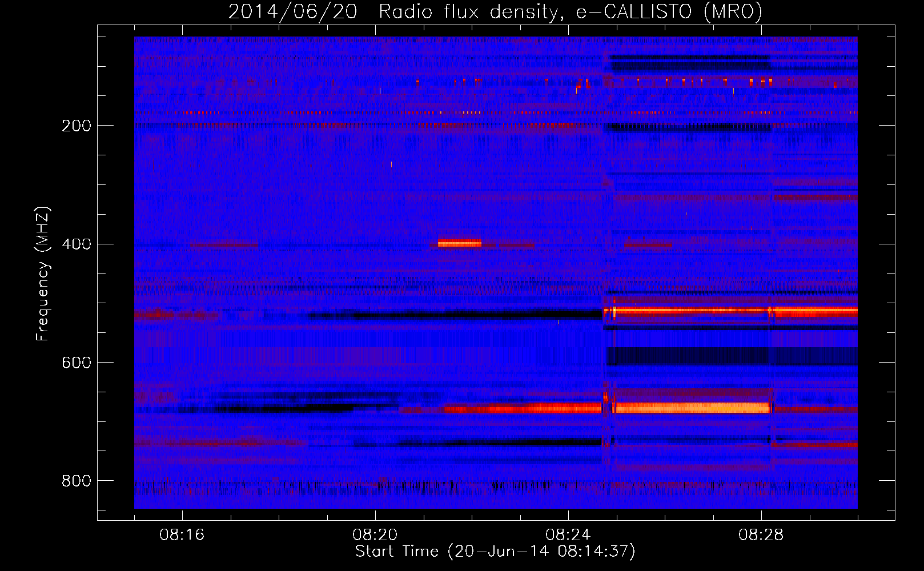Select the 800 frequency tick label
Image resolution: width=924 pixels, height=571 pixels.
pyautogui.click(x=77, y=481)
